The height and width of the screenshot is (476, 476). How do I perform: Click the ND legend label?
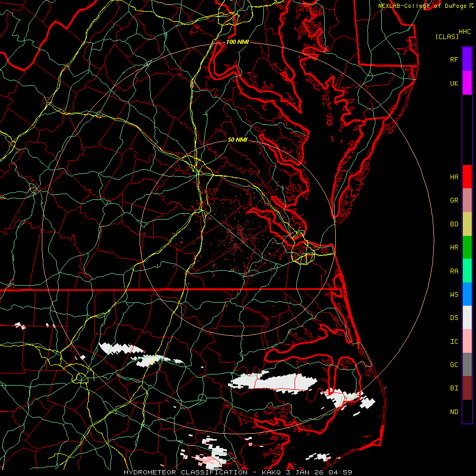click(x=454, y=412)
